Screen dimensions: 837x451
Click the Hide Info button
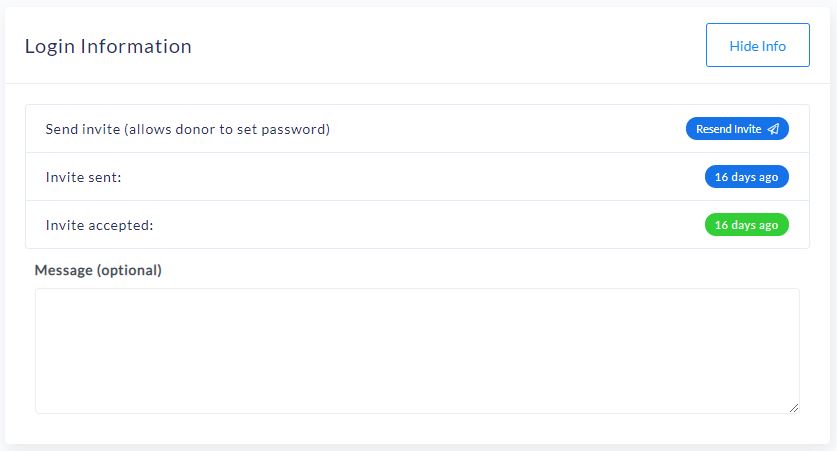click(x=757, y=46)
